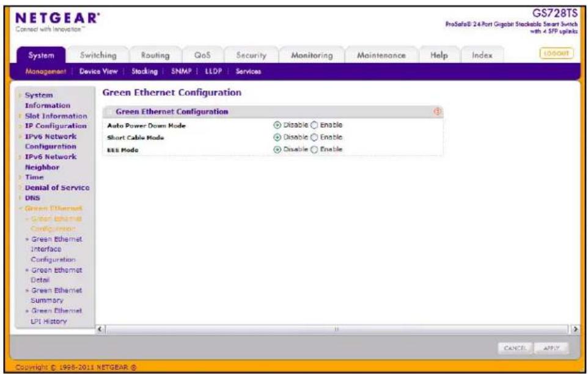
Task: Click the APPLY button
Action: point(551,348)
